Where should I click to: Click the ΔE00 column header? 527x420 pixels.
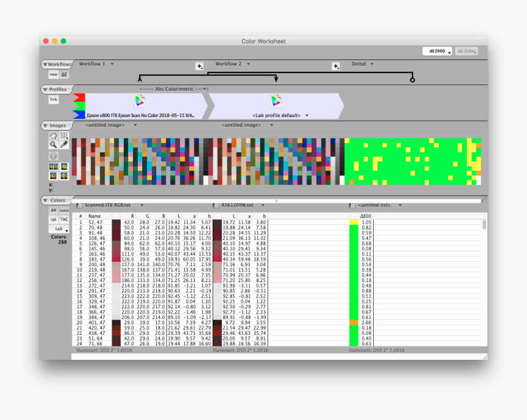(x=366, y=216)
